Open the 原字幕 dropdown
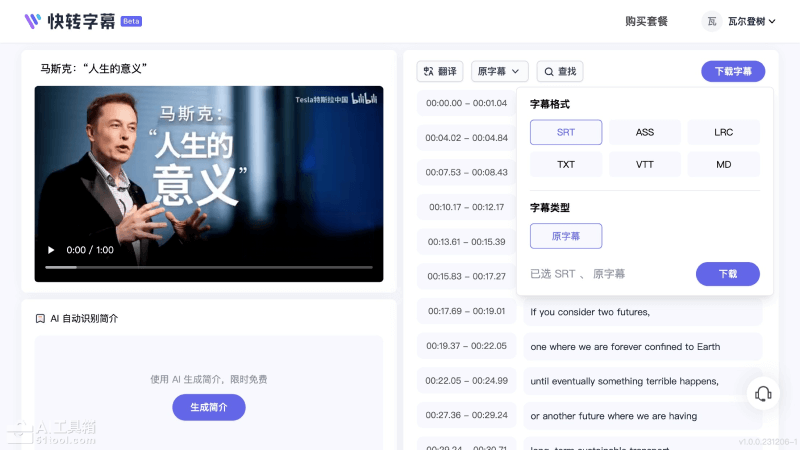 (x=499, y=71)
